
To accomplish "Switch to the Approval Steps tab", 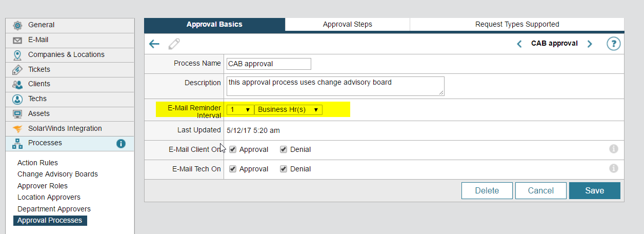I will click(347, 24).
